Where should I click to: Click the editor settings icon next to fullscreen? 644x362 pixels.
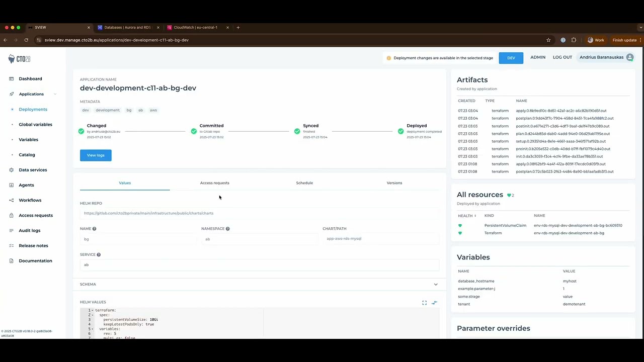pos(435,303)
